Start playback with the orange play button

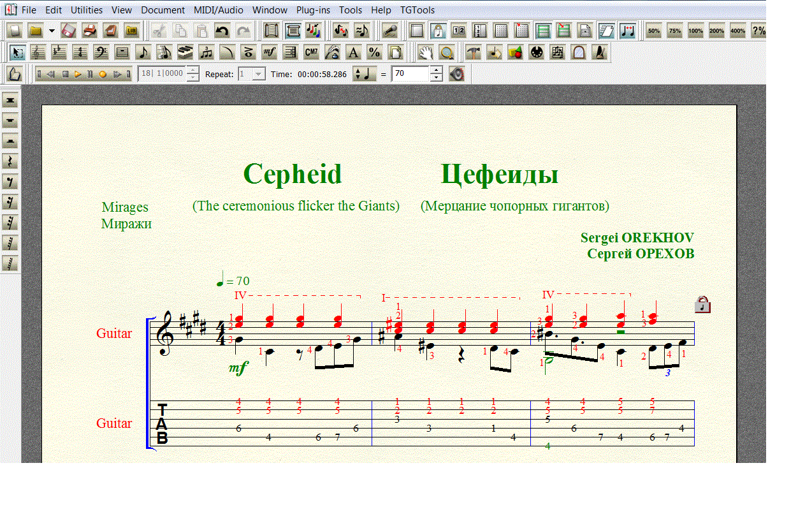(78, 74)
